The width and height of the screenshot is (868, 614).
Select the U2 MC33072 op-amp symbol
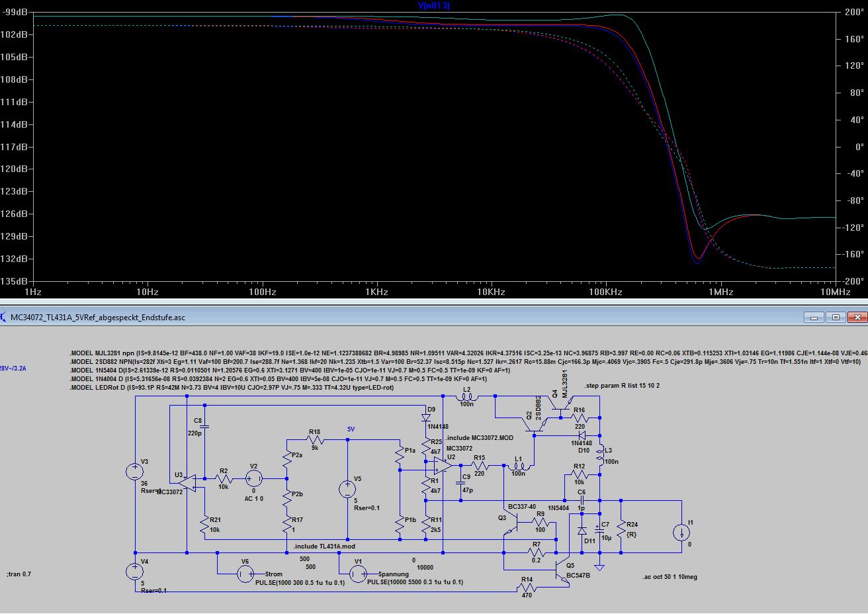click(443, 466)
